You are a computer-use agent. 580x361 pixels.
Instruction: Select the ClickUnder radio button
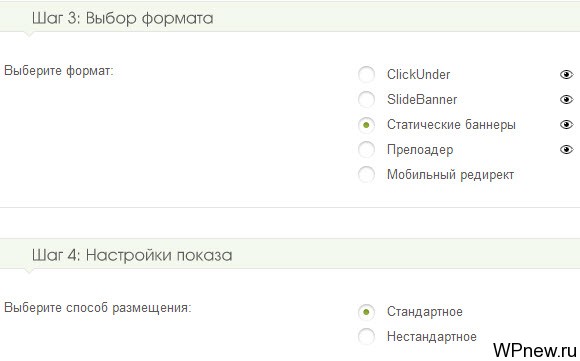click(x=366, y=75)
